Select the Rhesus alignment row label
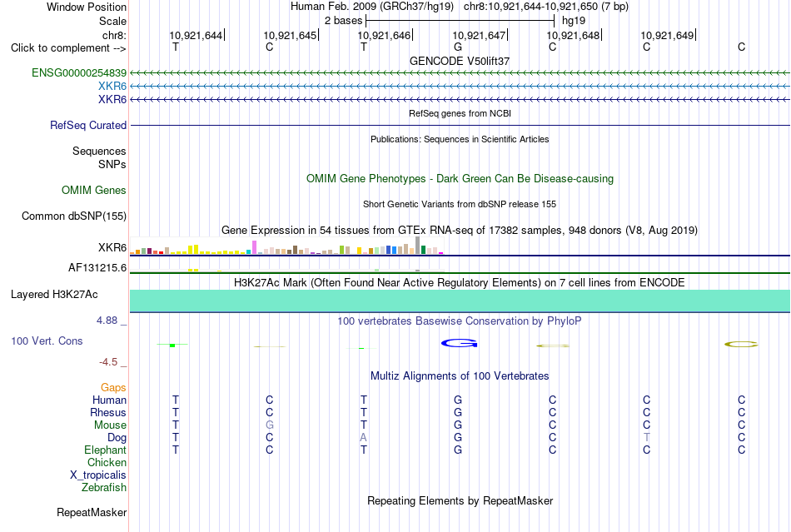791x532 pixels. pyautogui.click(x=108, y=412)
